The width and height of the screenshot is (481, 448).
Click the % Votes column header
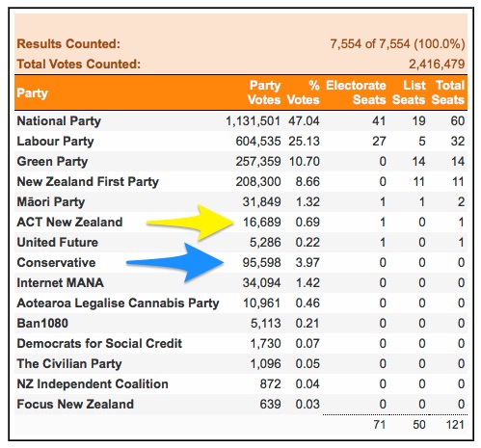point(304,92)
